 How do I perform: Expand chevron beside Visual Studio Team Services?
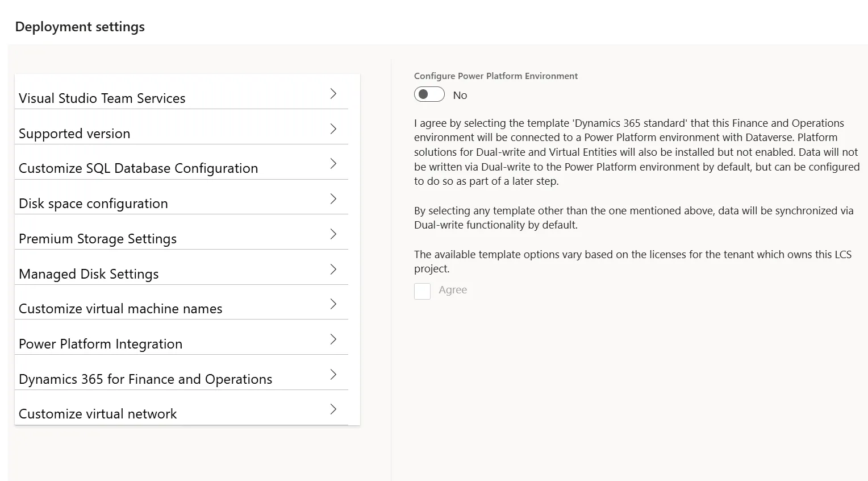pos(333,94)
